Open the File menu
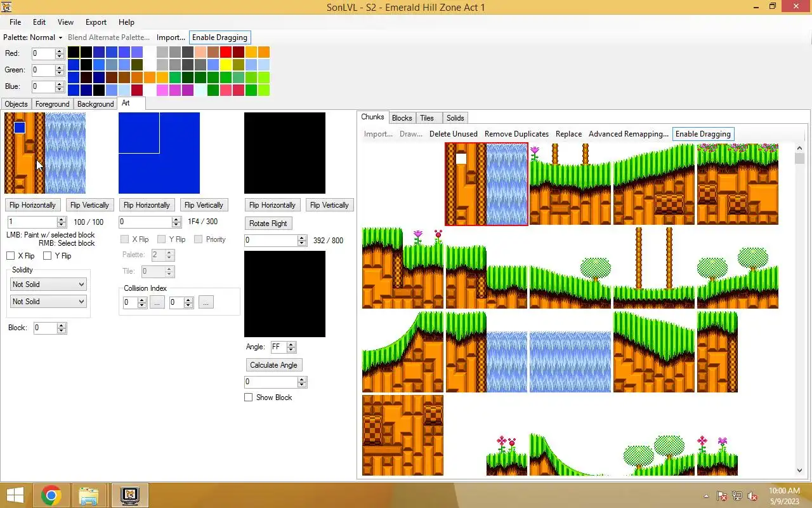812x508 pixels. click(x=15, y=22)
